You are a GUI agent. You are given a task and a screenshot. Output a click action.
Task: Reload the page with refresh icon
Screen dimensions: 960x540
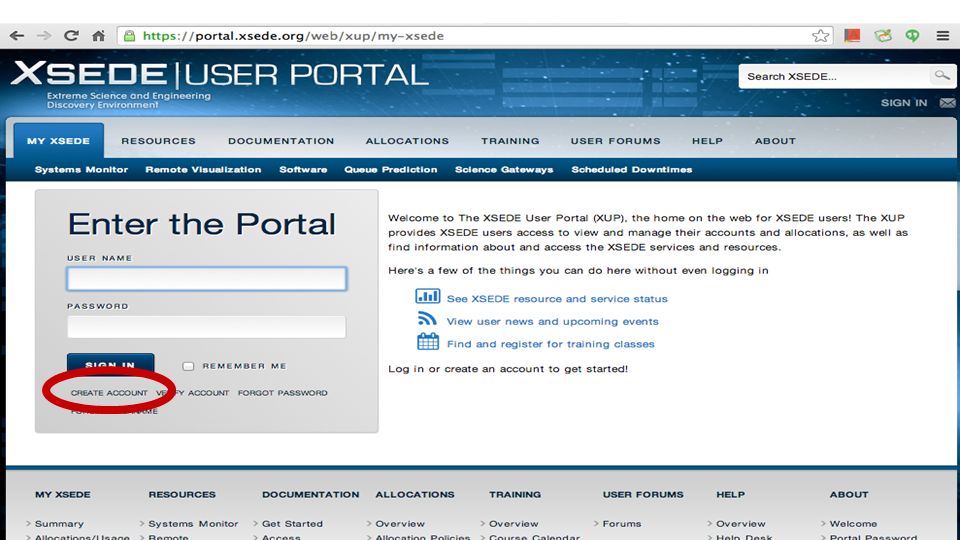tap(71, 36)
